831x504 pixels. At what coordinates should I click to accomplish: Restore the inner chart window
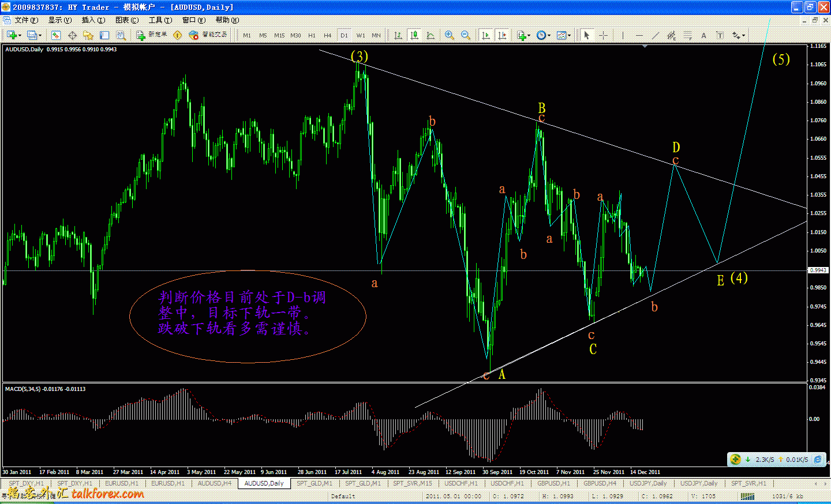(815, 20)
